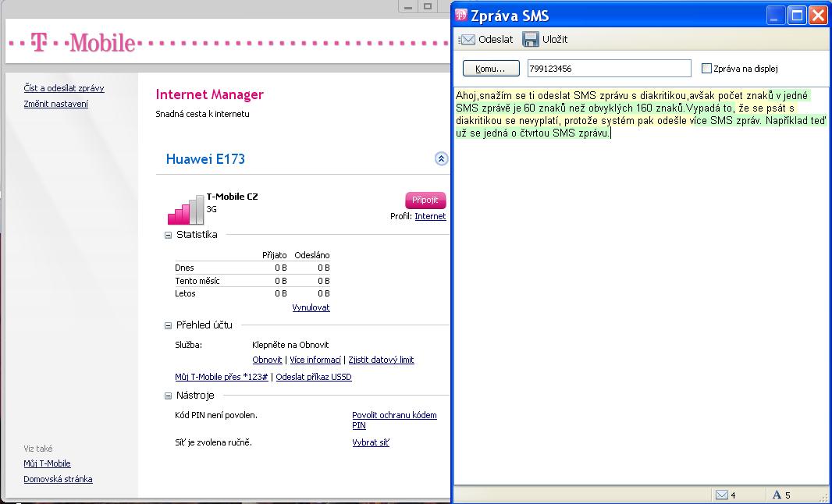Screen dimensions: 832x504
Task: Click the Obnovit link
Action: click(267, 360)
